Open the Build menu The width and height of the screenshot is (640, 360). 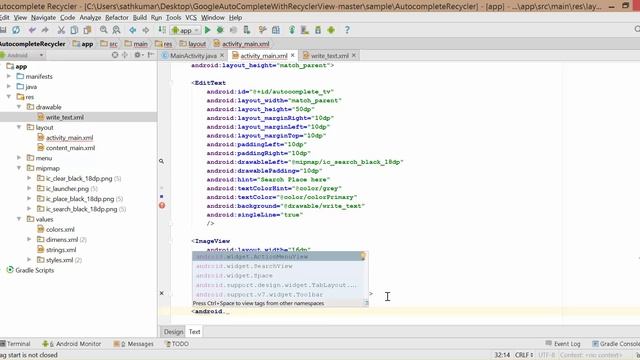tap(140, 18)
